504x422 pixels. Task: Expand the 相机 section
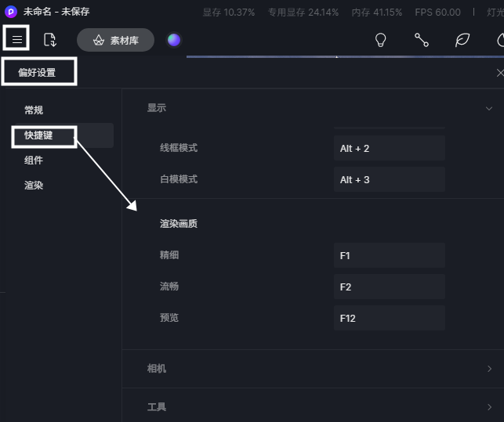489,369
